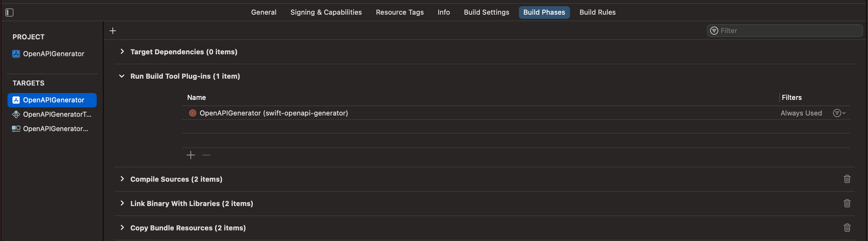This screenshot has width=868, height=241.
Task: Click the Name column header
Action: pyautogui.click(x=197, y=97)
